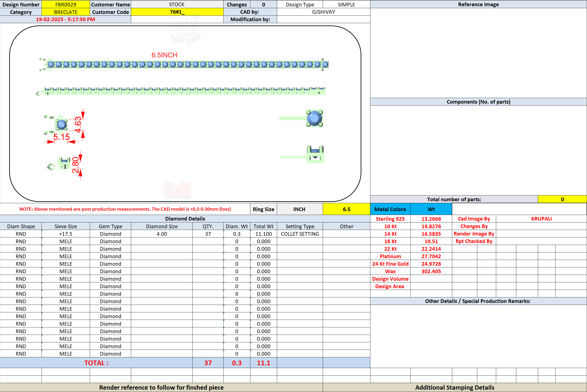The image size is (587, 392).
Task: Click the COLLET SETTING cell
Action: [300, 234]
